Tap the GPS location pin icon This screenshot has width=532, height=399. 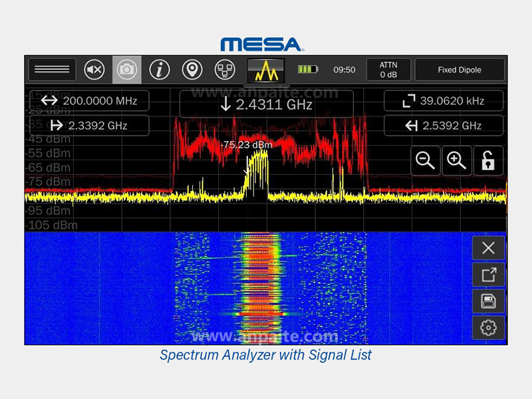(x=192, y=69)
